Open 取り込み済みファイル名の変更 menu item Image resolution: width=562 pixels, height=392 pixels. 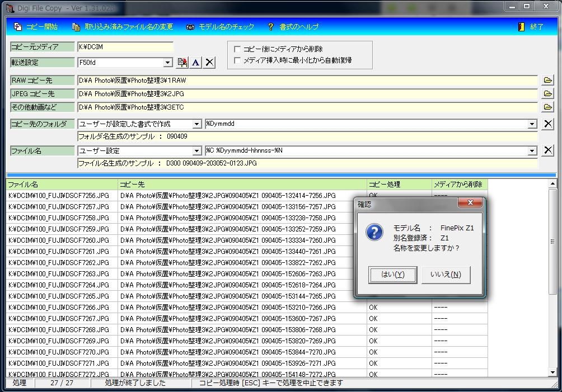123,26
